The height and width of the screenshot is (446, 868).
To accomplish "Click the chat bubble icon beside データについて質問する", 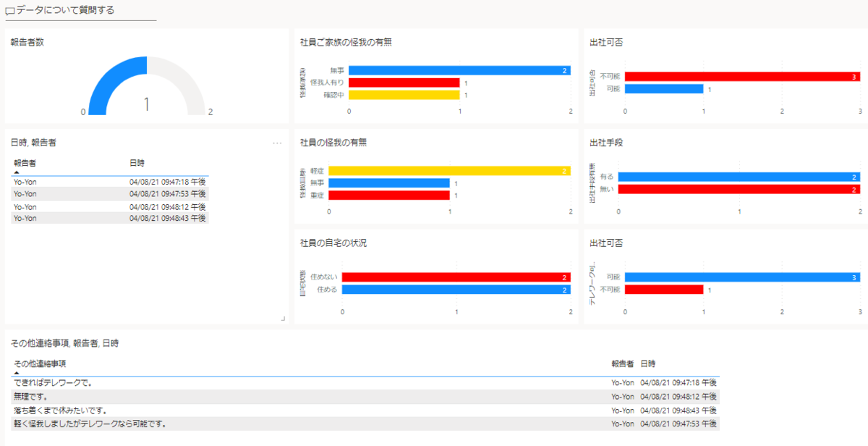I will [x=10, y=11].
